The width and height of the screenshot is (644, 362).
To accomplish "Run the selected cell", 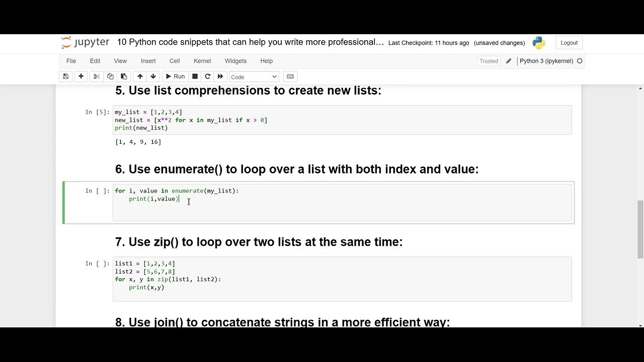I will tap(175, 76).
